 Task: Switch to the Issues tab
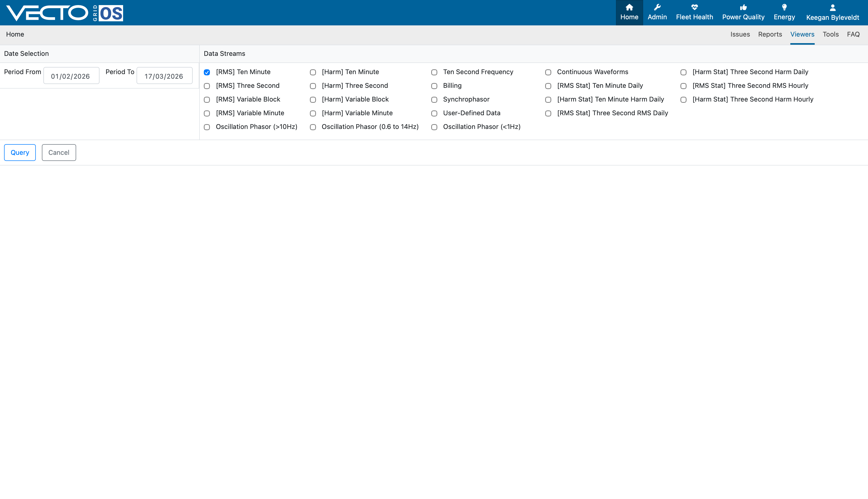(740, 34)
